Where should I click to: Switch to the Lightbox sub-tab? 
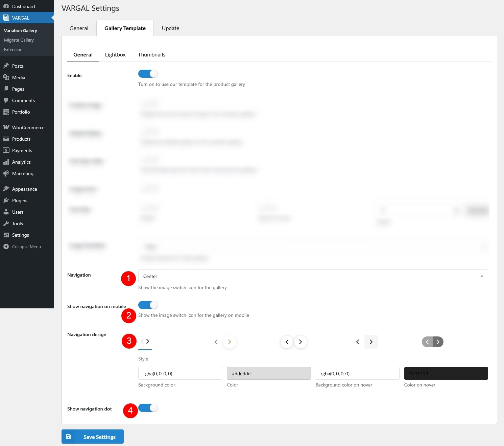coord(115,55)
